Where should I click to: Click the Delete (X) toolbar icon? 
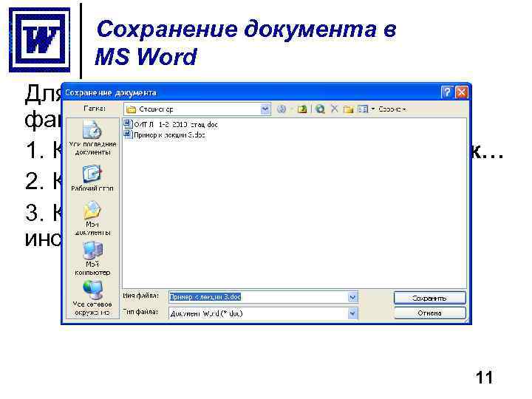click(x=334, y=109)
